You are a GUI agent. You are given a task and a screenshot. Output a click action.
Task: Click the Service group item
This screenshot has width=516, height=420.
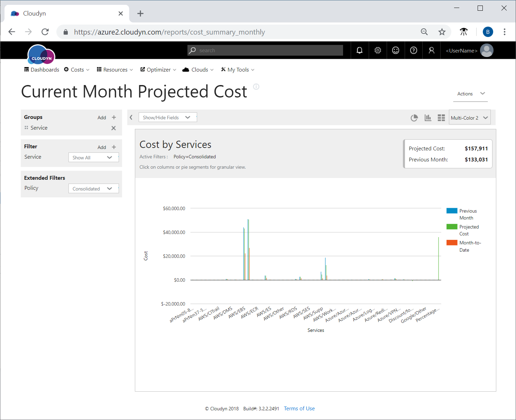(x=39, y=128)
